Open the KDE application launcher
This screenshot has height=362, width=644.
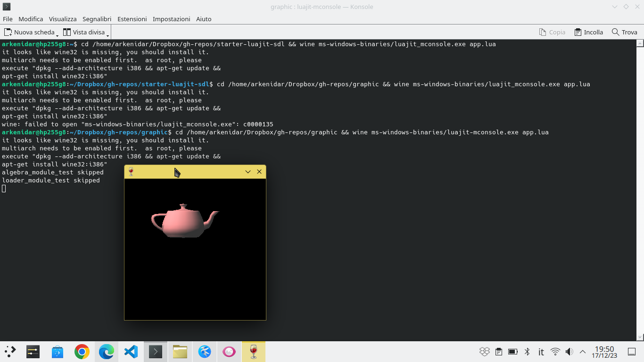click(10, 352)
